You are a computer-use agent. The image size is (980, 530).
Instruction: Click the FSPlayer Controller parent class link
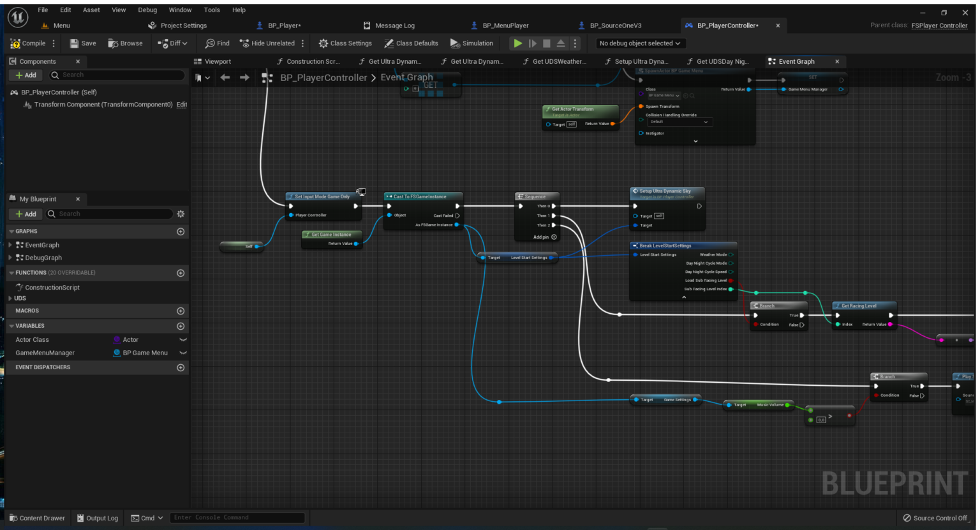939,26
